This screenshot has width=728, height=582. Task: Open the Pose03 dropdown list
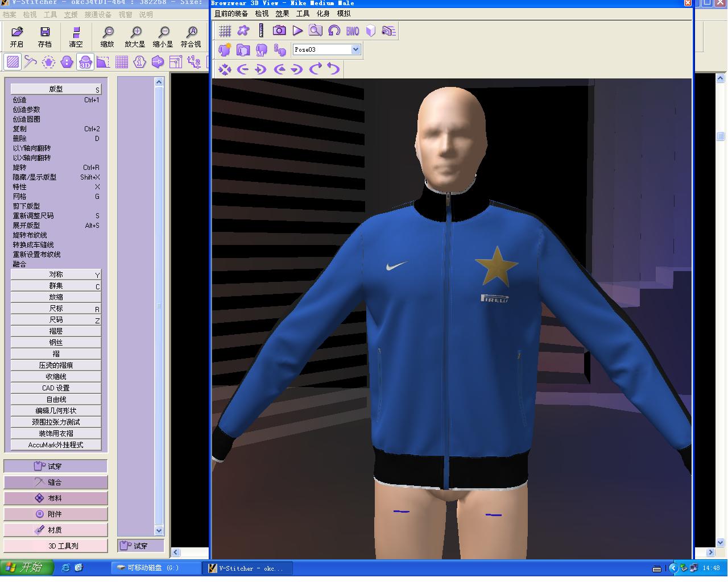tap(355, 49)
